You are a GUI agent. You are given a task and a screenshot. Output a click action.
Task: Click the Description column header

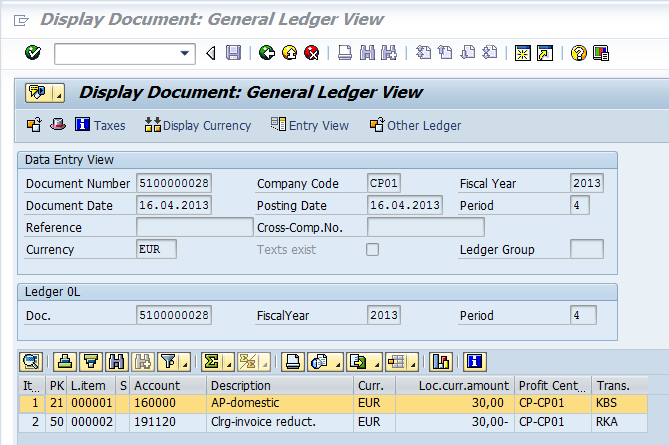tap(280, 386)
